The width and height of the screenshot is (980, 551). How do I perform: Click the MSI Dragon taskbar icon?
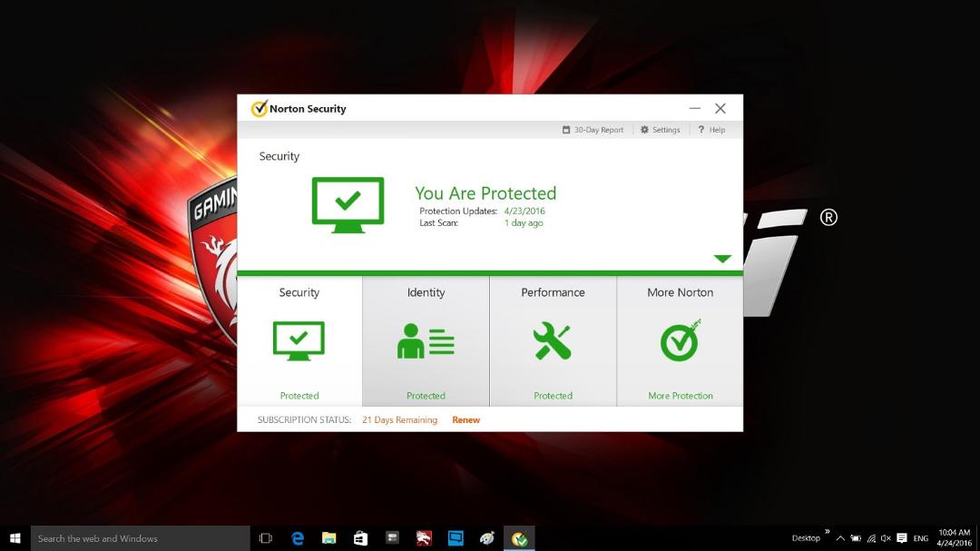point(424,538)
